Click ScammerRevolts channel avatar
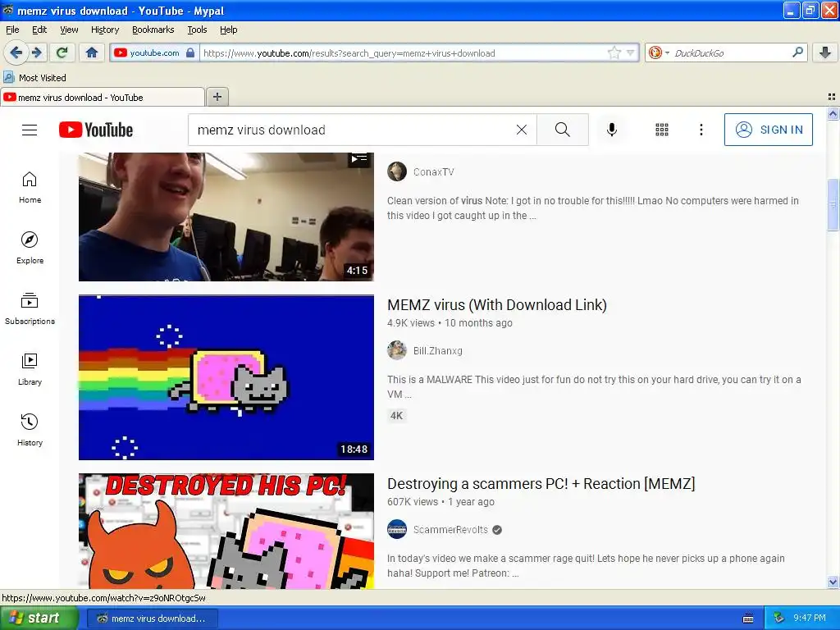Screen dimensions: 840x630 tap(397, 529)
